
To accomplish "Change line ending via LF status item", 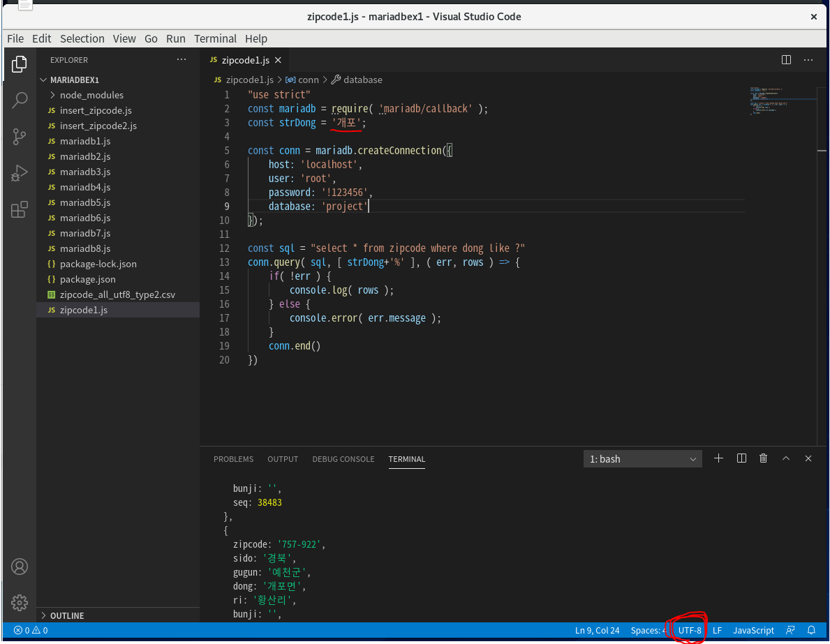I will coord(717,630).
